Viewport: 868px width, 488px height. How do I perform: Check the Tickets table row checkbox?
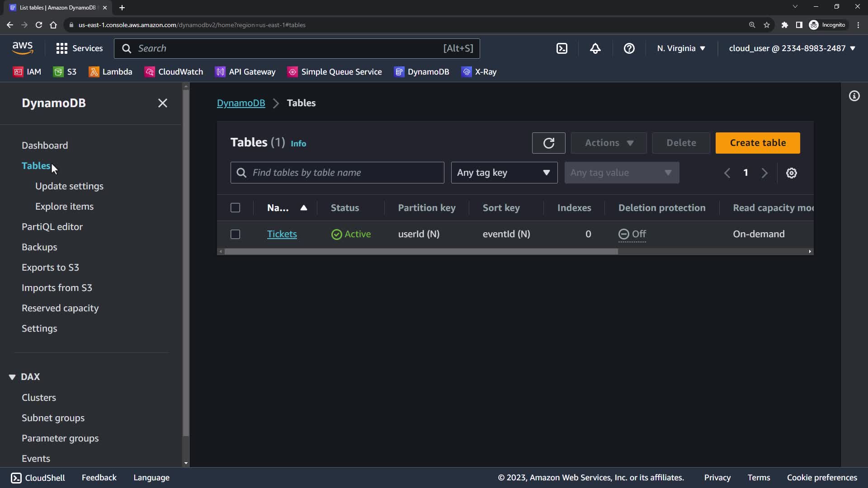pos(235,234)
